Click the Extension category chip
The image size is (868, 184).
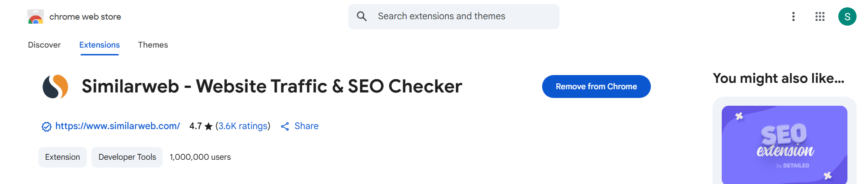pos(63,157)
